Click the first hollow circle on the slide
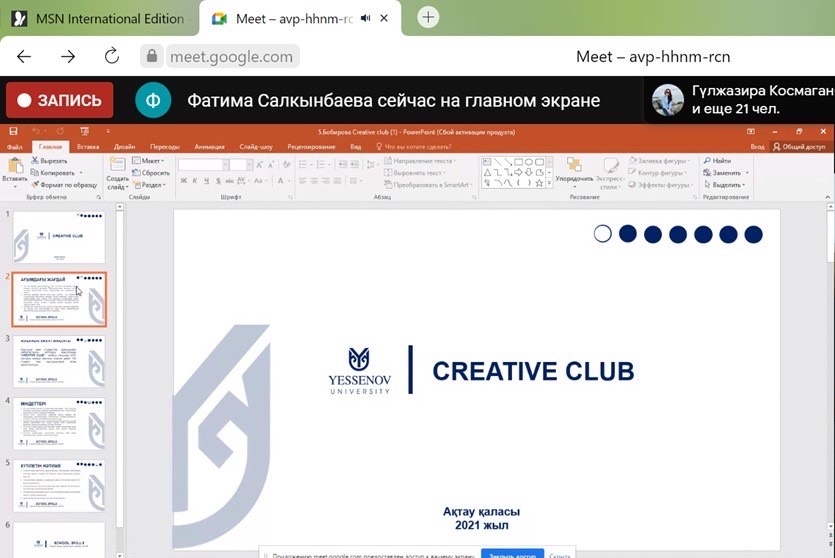The height and width of the screenshot is (558, 835). pos(602,234)
